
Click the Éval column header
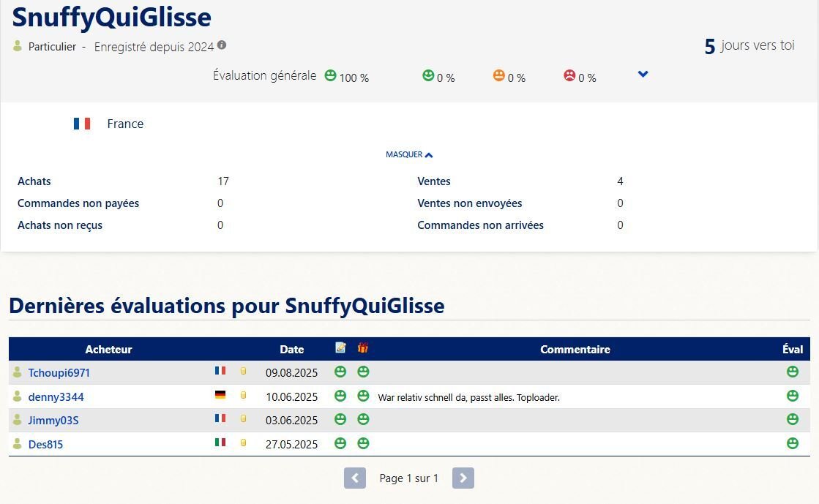(793, 350)
